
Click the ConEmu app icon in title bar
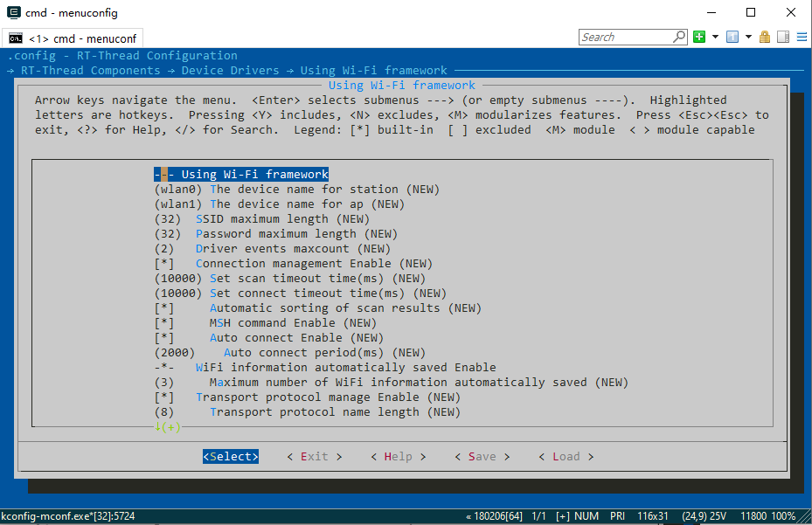tap(14, 12)
